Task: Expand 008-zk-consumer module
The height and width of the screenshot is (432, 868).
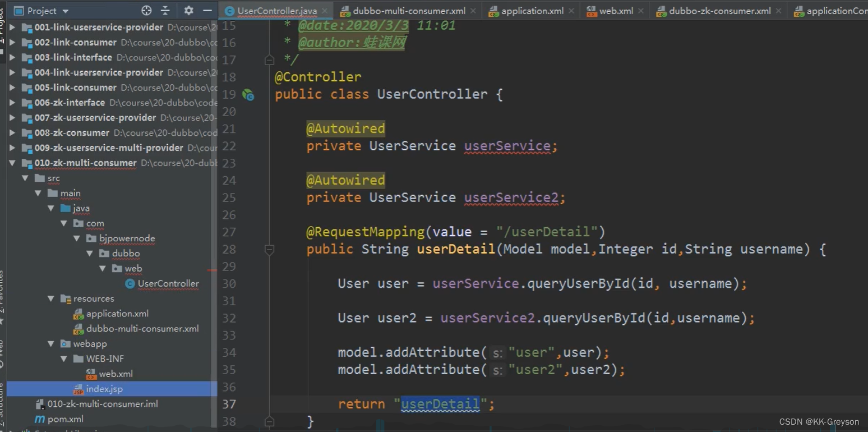Action: (x=12, y=133)
